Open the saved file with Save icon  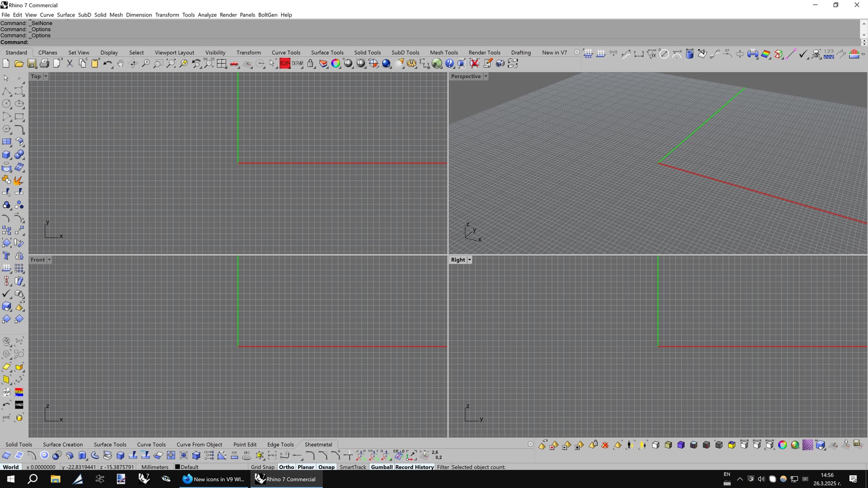click(x=32, y=63)
